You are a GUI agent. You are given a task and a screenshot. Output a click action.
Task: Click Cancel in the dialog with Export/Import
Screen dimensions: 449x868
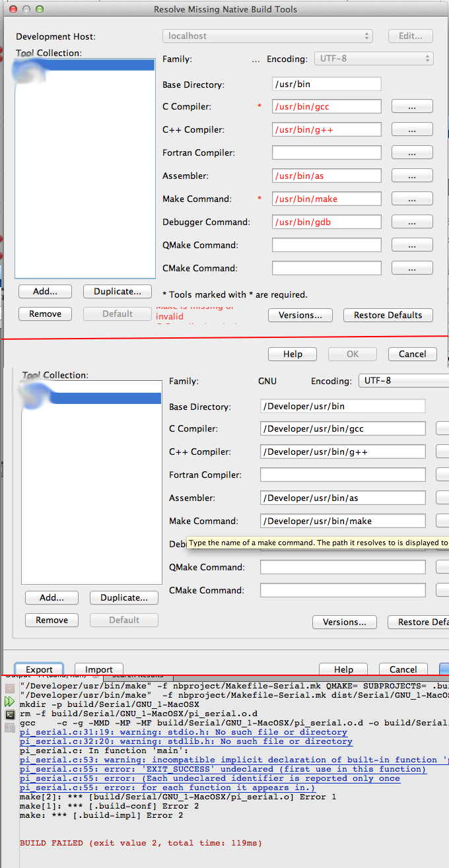click(403, 669)
